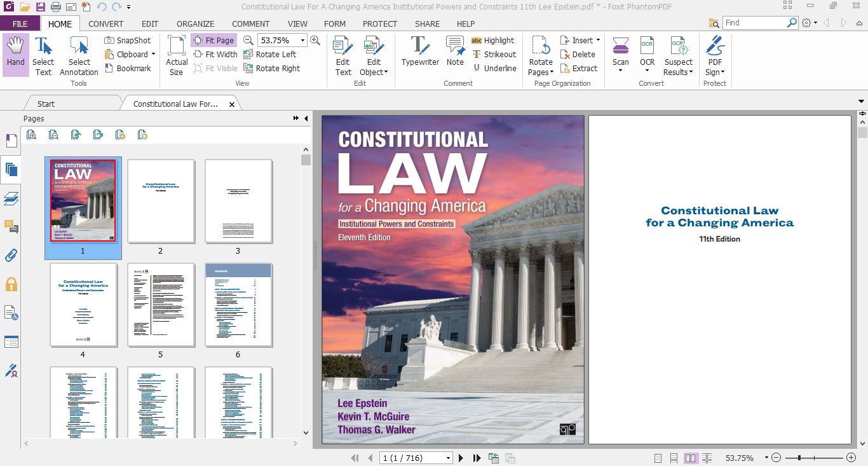Open the FILE menu
868x466 pixels.
[x=20, y=24]
